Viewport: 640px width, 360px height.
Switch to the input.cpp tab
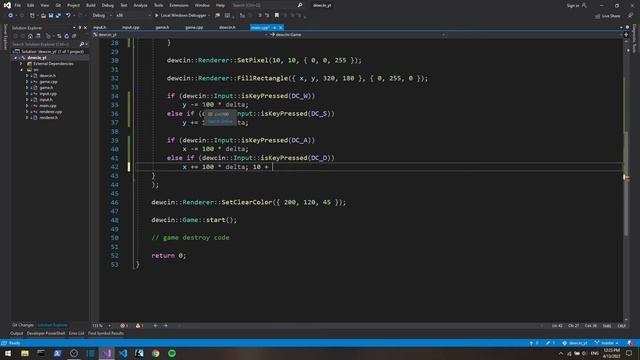[131, 27]
